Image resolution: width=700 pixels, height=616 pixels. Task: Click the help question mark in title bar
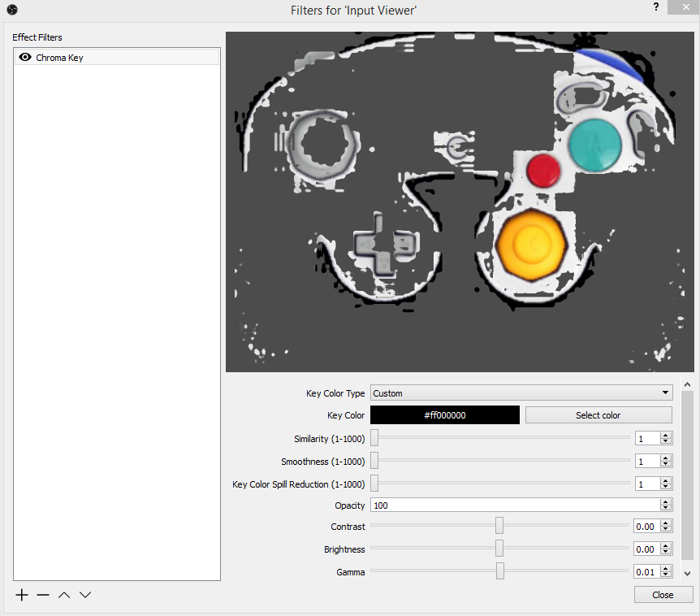(656, 7)
